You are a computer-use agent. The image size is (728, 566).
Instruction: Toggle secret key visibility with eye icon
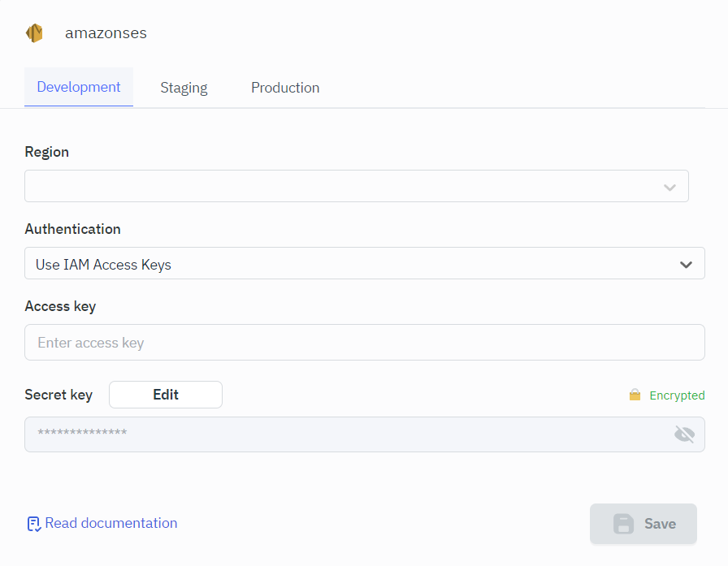[x=684, y=434]
